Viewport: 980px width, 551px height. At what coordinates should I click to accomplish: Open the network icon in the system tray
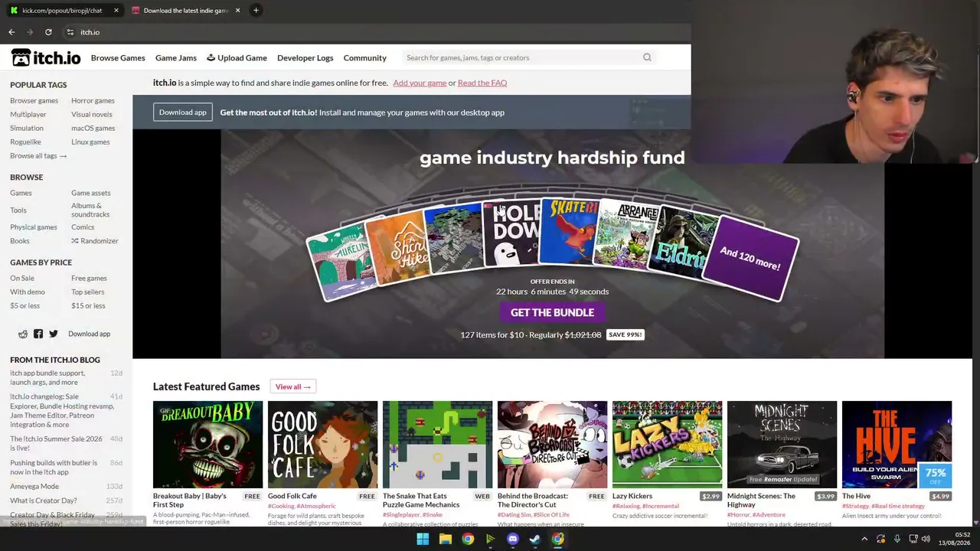(913, 539)
